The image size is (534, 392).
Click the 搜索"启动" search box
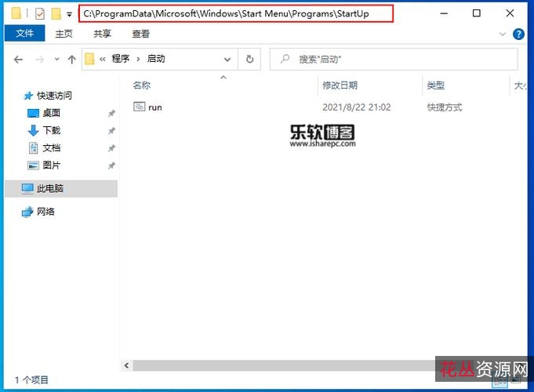click(x=394, y=60)
